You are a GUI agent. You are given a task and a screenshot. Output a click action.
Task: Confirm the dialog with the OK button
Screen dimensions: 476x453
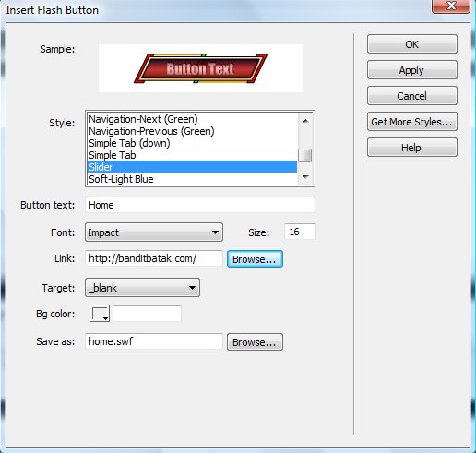[x=412, y=44]
